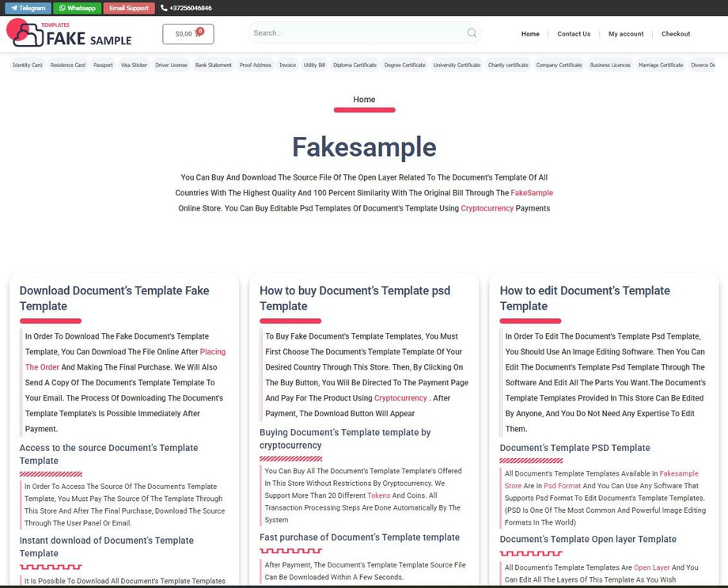Click the subheading "Fast purchase of Document's Template template"
This screenshot has height=588, width=728.
pyautogui.click(x=359, y=537)
